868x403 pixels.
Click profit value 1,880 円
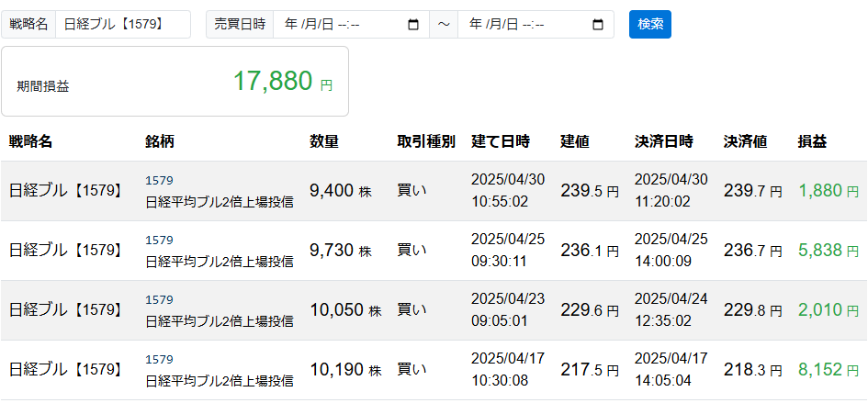(829, 191)
